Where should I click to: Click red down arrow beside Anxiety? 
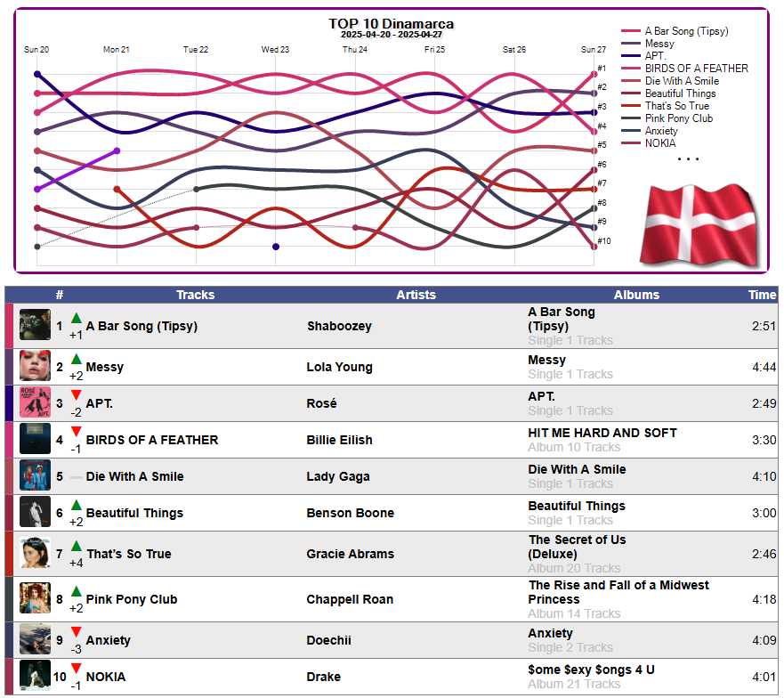[76, 632]
